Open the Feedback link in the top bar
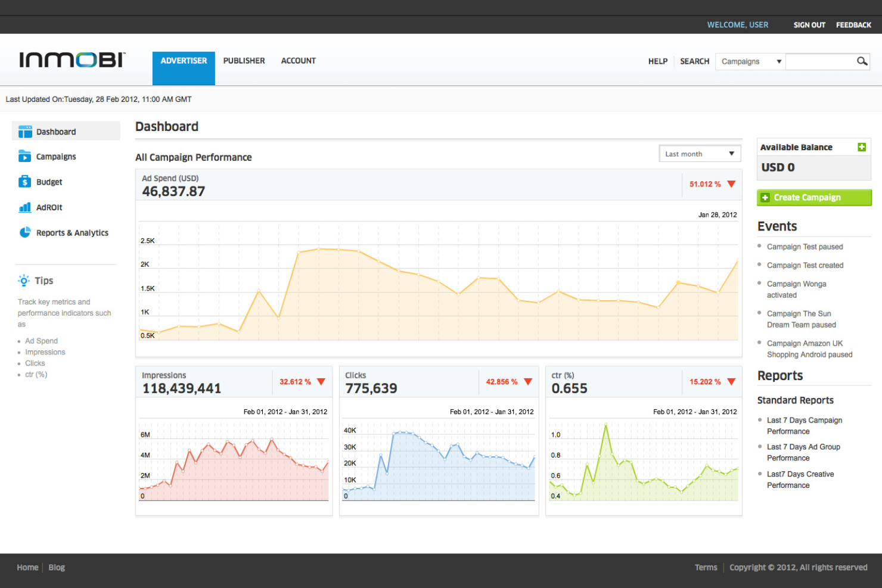This screenshot has height=588, width=882. click(853, 25)
